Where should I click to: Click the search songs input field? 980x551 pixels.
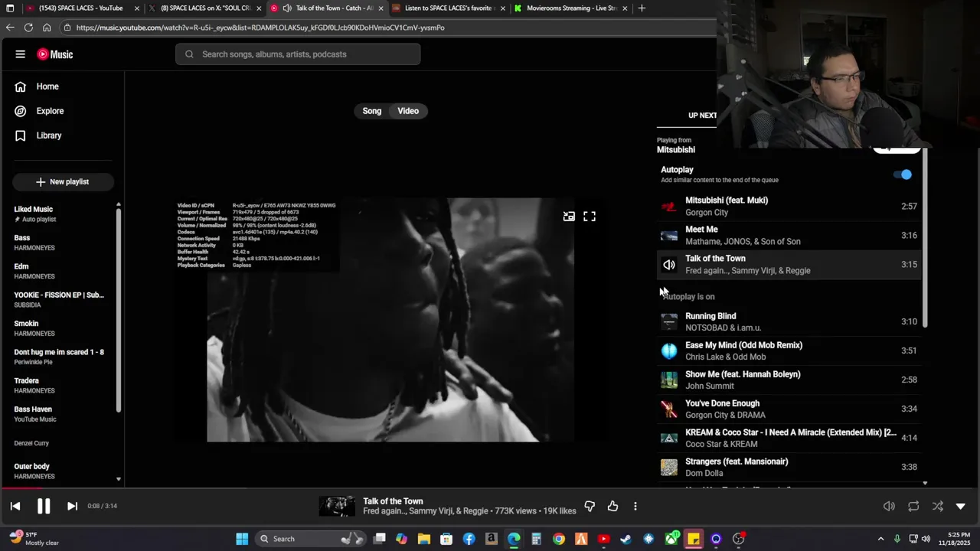[x=298, y=54]
